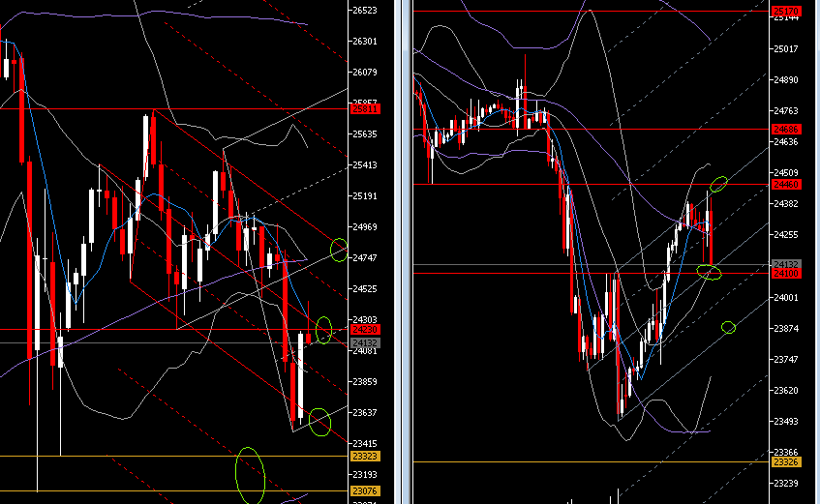
Task: Click the 24525 price axis value
Action: pos(365,288)
